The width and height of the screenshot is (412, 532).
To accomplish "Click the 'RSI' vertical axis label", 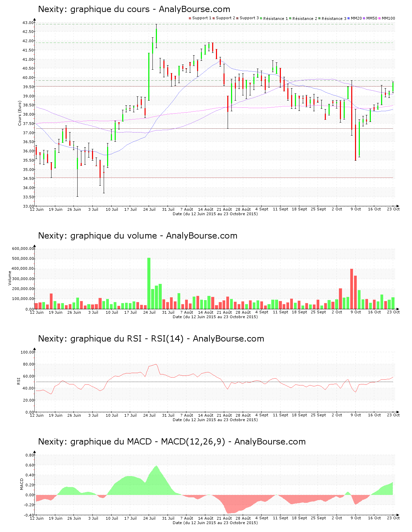I will [19, 381].
